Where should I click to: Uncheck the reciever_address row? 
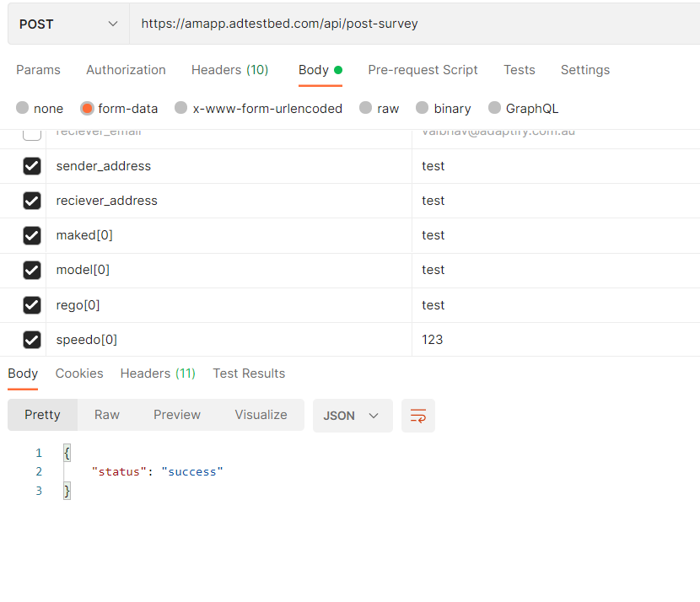tap(32, 201)
